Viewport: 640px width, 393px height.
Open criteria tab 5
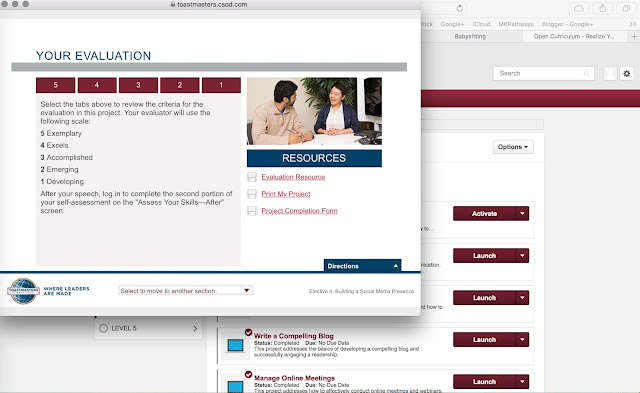[56, 85]
